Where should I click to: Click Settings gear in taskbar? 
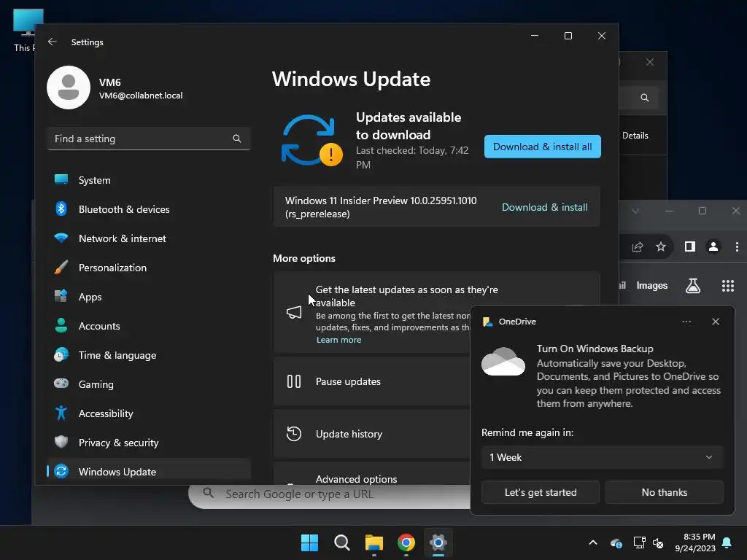click(x=438, y=542)
